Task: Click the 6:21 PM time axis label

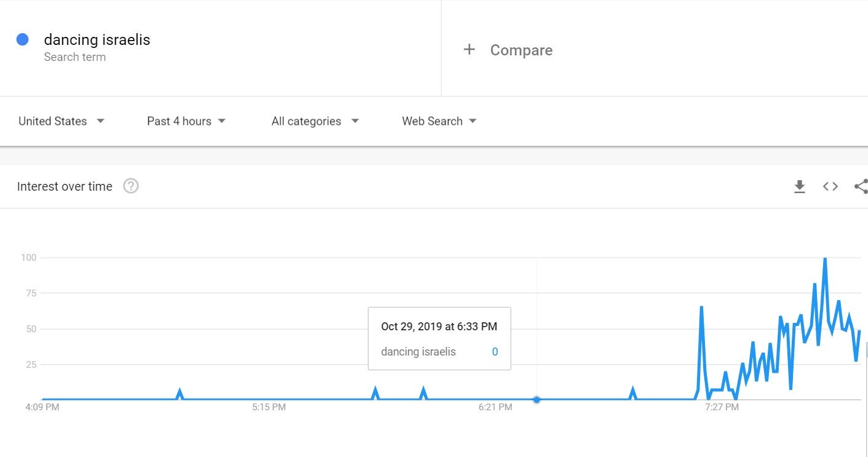Action: pos(495,407)
